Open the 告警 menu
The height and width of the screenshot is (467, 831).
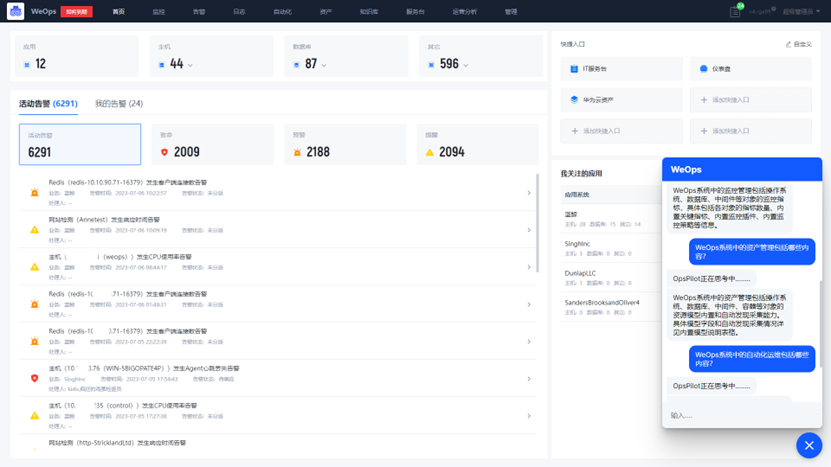coord(199,12)
